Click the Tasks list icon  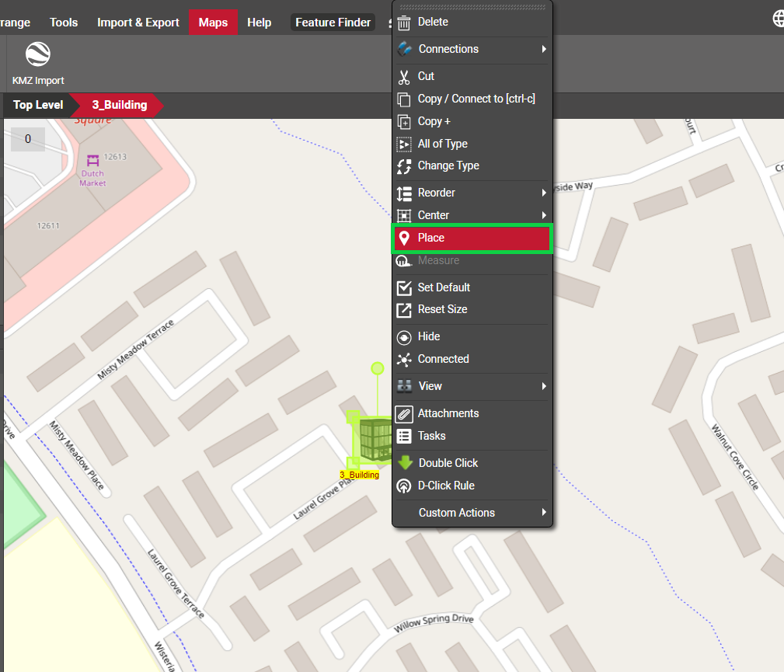[404, 436]
